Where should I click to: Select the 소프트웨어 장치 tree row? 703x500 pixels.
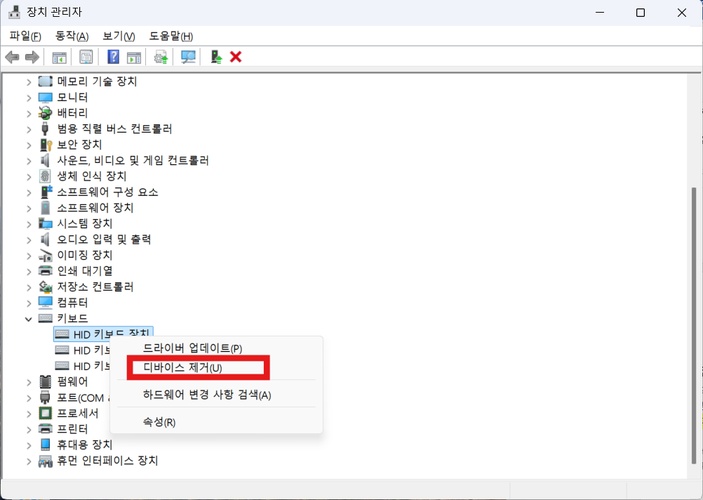95,208
